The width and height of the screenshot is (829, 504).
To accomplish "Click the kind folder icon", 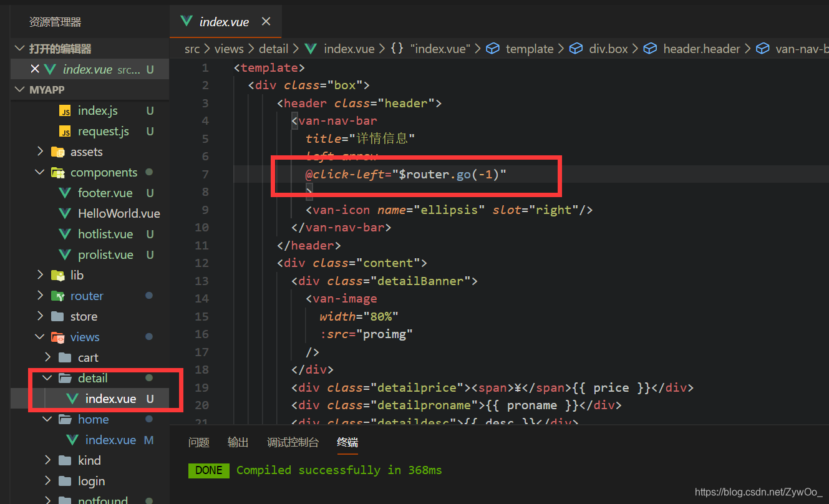I will [x=65, y=460].
